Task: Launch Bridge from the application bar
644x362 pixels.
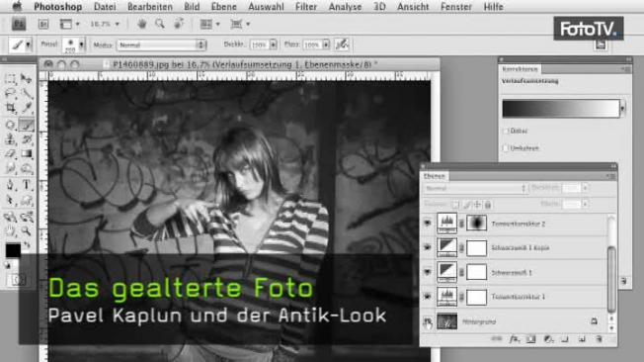Action: tap(43, 25)
